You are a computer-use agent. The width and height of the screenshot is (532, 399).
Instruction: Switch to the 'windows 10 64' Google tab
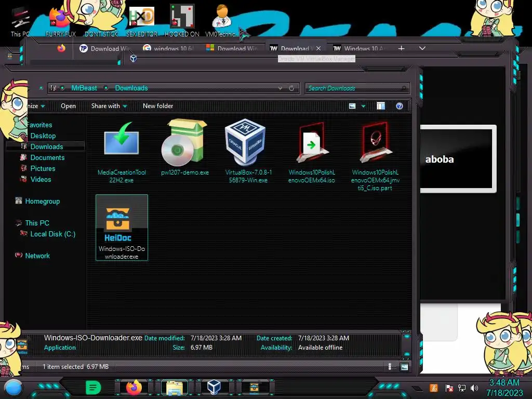point(168,48)
